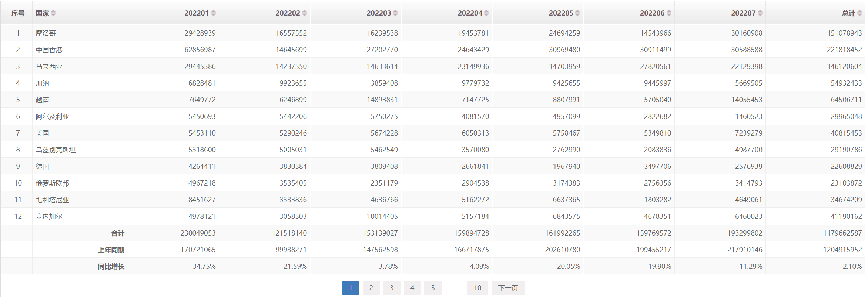This screenshot has height=297, width=868.
Task: Sort using 202205 header arrows
Action: [x=577, y=13]
